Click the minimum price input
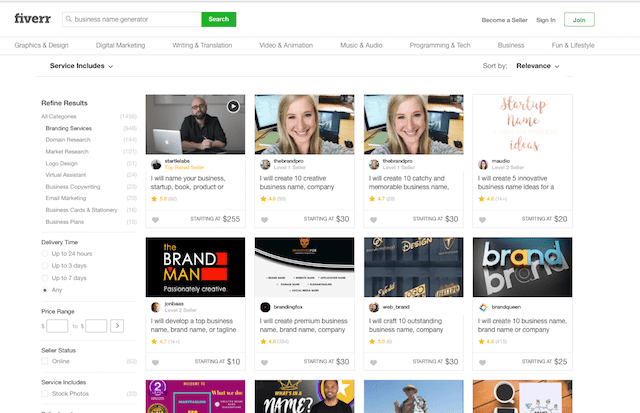 tap(57, 326)
